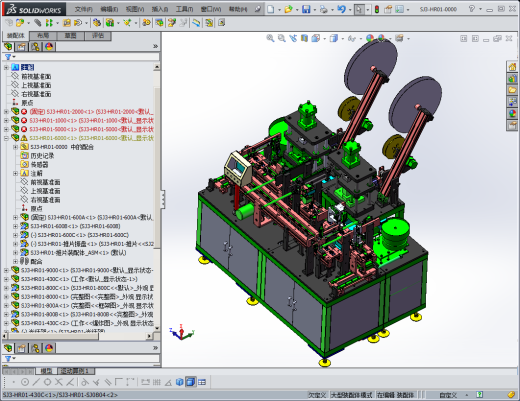This screenshot has width=520, height=401.
Task: Toggle the table grid icon in bottom toolbar
Action: click(202, 382)
